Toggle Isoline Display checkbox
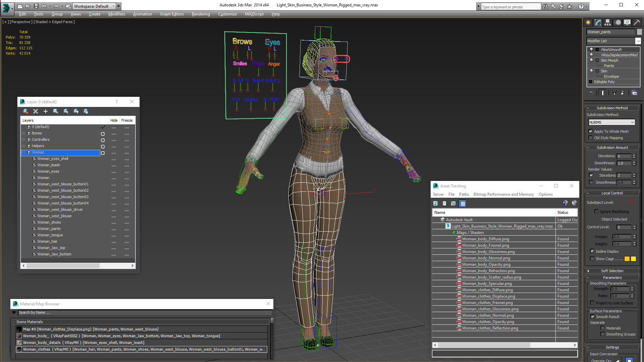Viewport: 644px width, 362px height. point(592,251)
